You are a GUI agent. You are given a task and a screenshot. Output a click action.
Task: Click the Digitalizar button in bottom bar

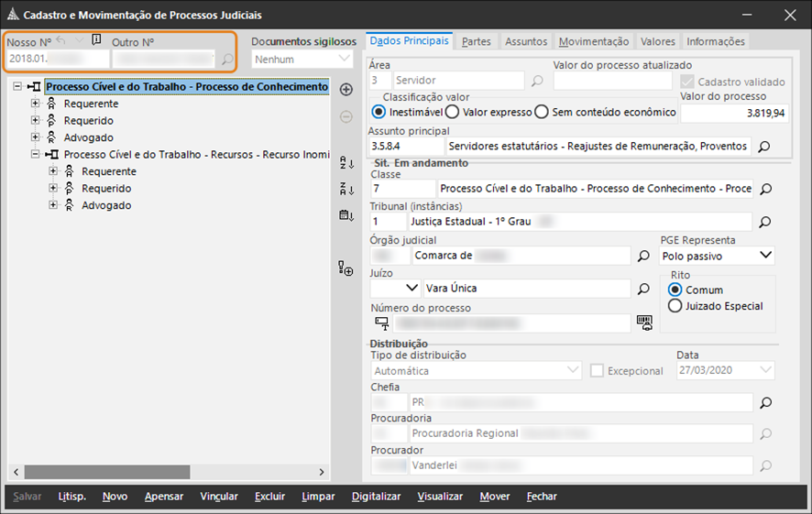(376, 497)
